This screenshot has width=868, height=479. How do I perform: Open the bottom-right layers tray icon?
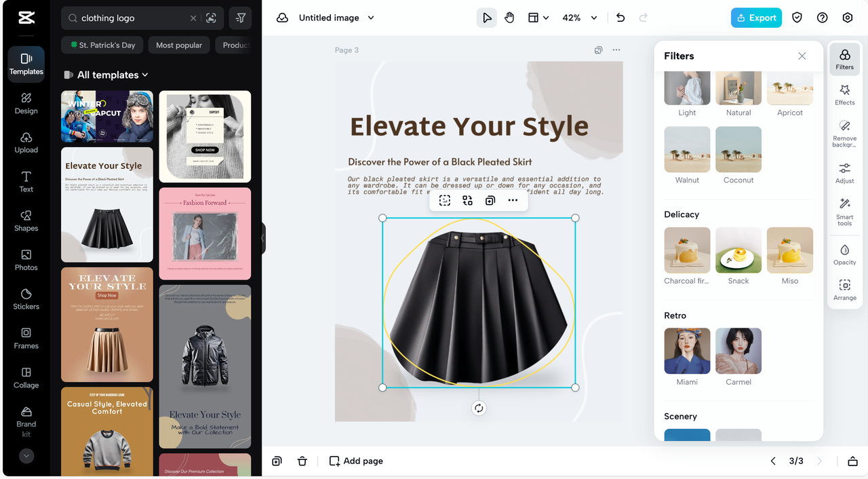852,461
